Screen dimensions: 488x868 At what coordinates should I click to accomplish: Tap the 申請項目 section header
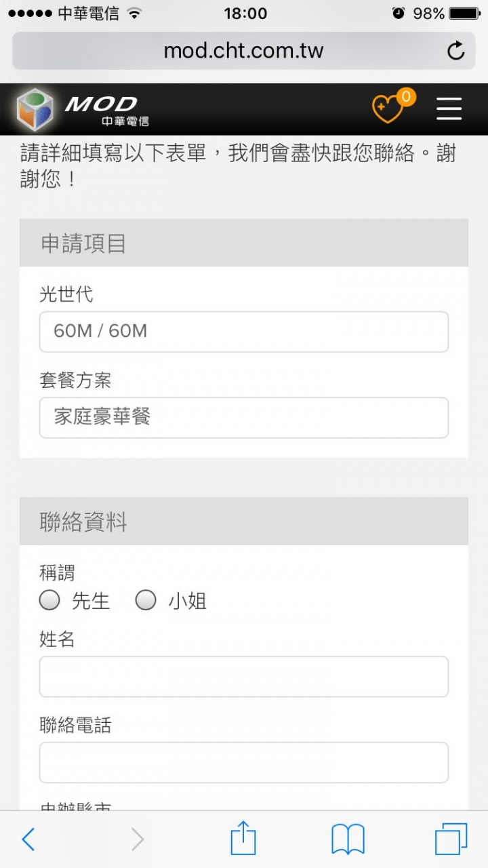pyautogui.click(x=244, y=243)
